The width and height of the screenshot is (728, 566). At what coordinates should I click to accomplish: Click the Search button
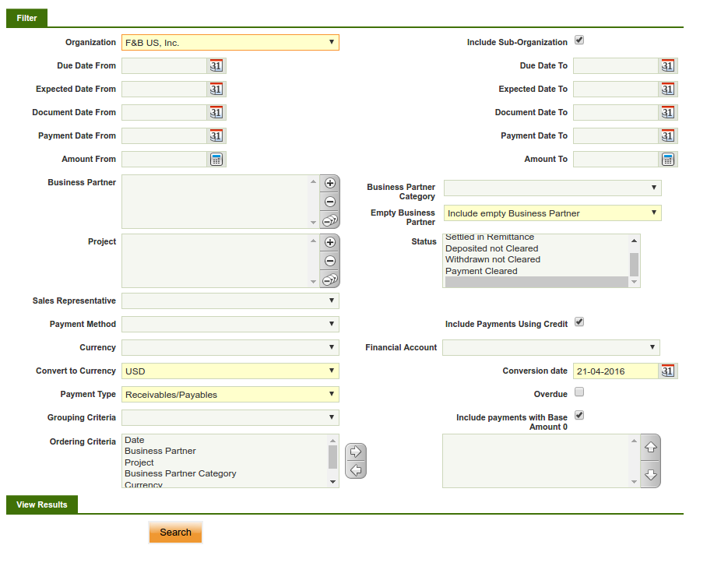pyautogui.click(x=175, y=533)
